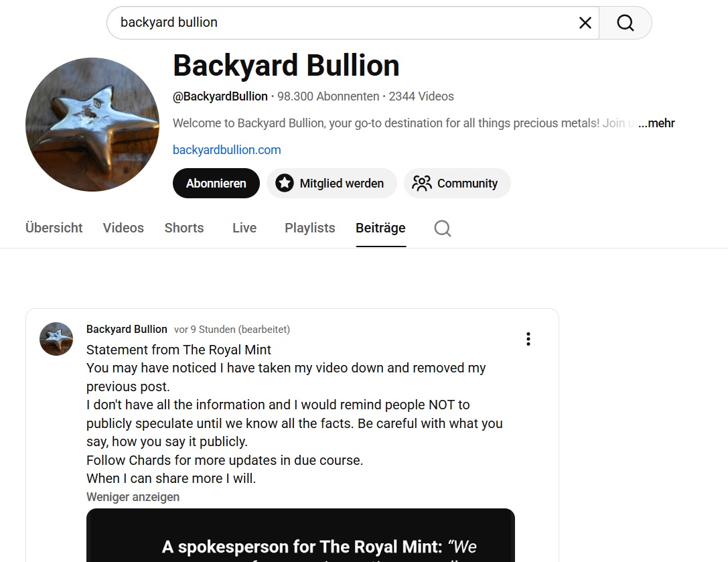Viewport: 728px width, 562px height.
Task: Open the backyardbullion.com link
Action: [226, 150]
